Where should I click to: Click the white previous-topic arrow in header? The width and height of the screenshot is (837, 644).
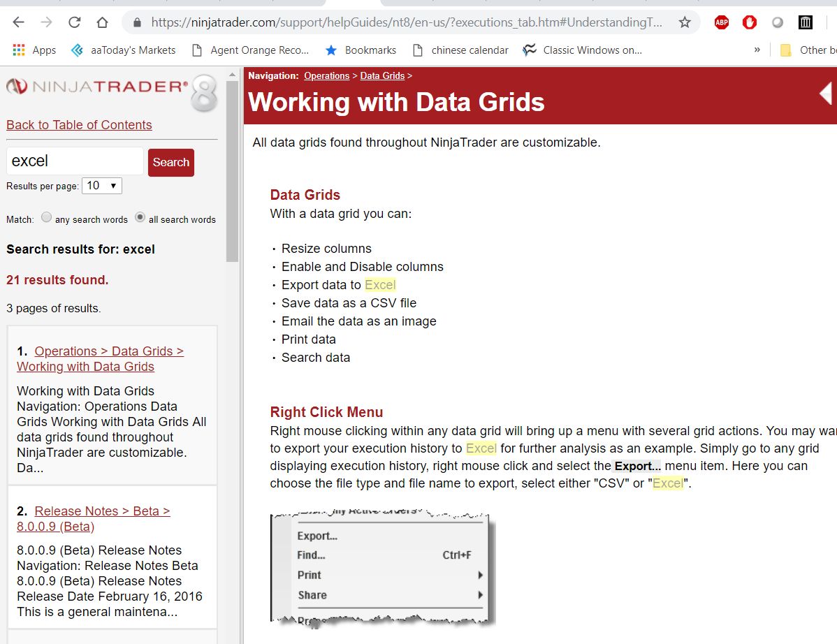(x=827, y=94)
